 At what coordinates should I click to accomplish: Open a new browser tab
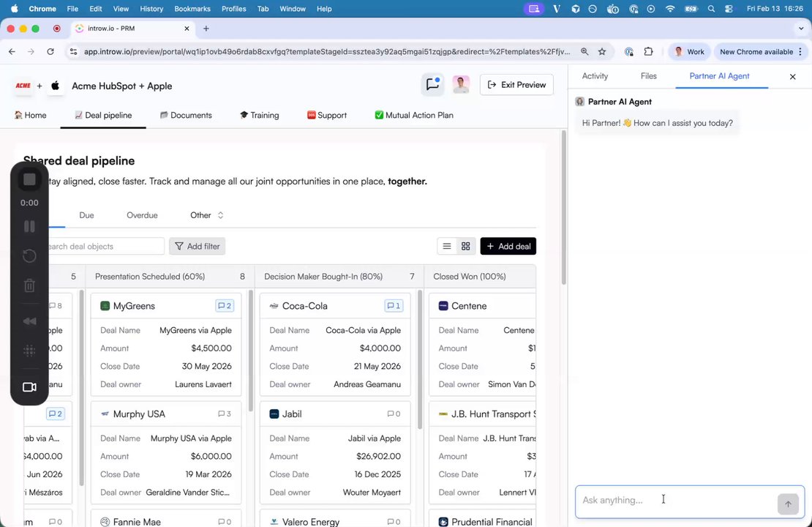206,29
